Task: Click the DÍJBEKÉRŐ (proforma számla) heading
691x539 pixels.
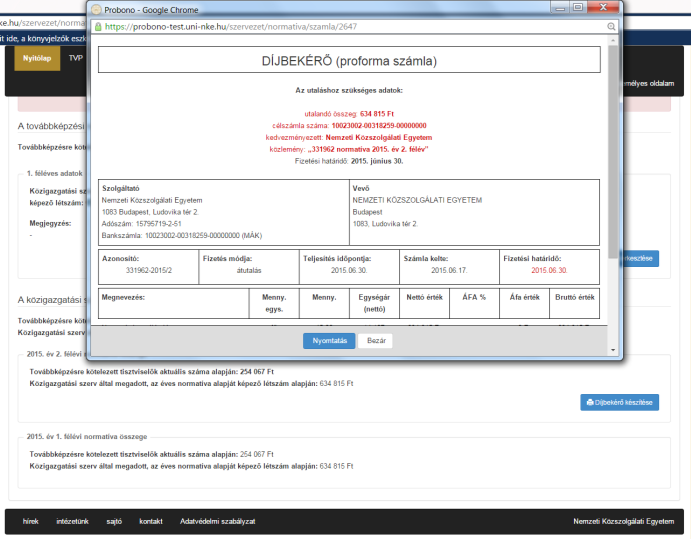Action: (349, 61)
